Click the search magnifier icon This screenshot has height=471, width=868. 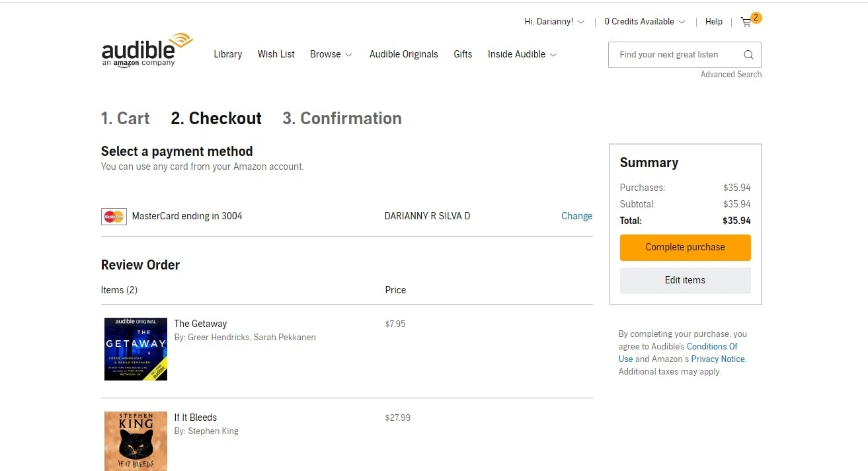[748, 55]
